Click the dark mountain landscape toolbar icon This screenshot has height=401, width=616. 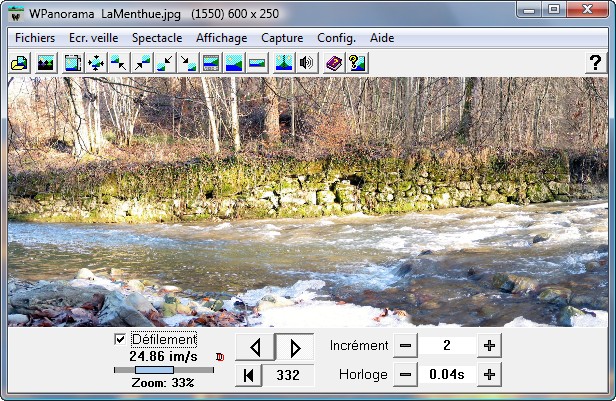46,63
